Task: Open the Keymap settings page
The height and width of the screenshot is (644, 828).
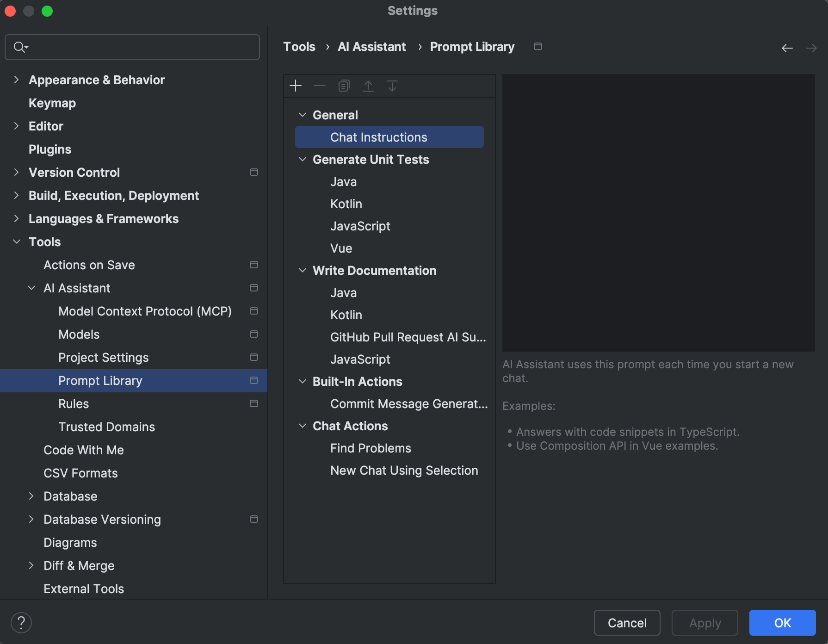Action: (x=52, y=103)
